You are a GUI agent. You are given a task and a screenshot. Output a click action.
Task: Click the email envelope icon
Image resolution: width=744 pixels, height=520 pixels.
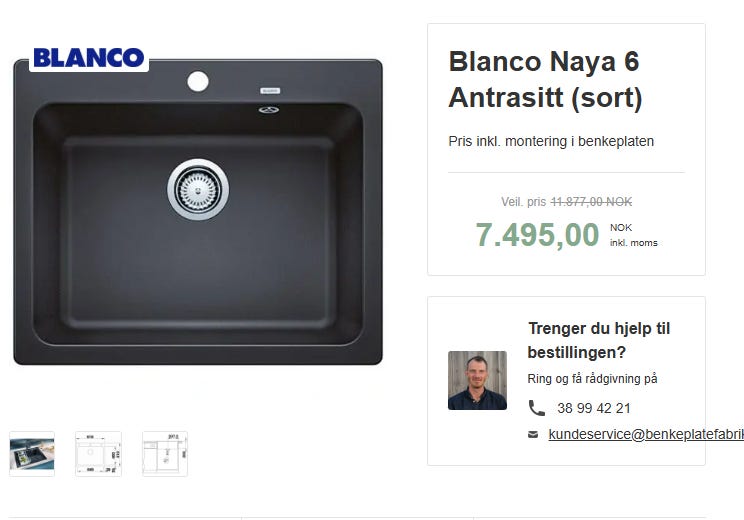(x=533, y=434)
